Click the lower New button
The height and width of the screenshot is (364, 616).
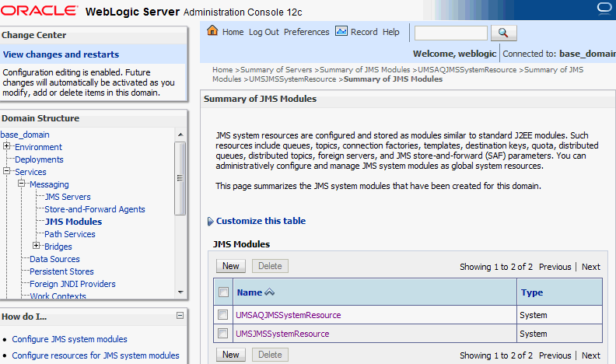click(x=230, y=355)
